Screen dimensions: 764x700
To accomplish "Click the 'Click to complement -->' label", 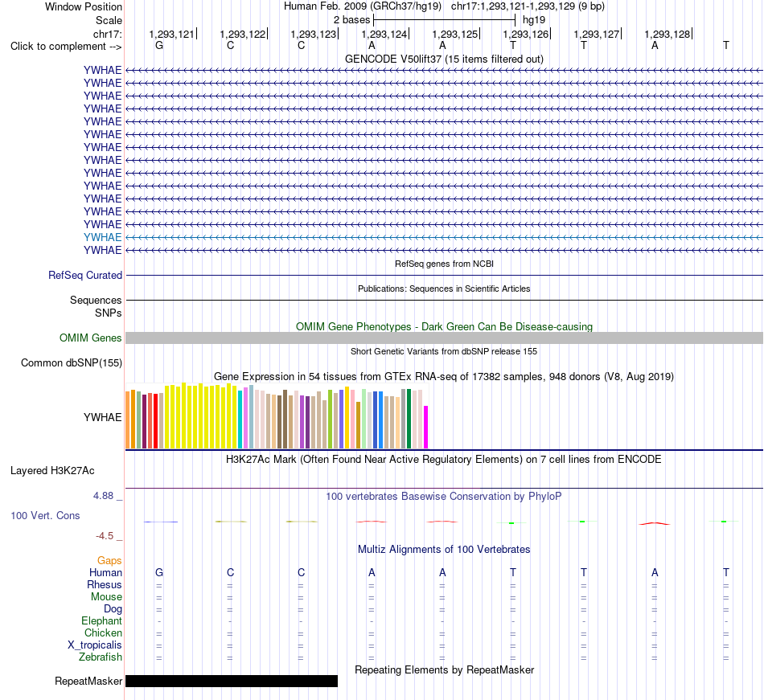I will tap(66, 47).
